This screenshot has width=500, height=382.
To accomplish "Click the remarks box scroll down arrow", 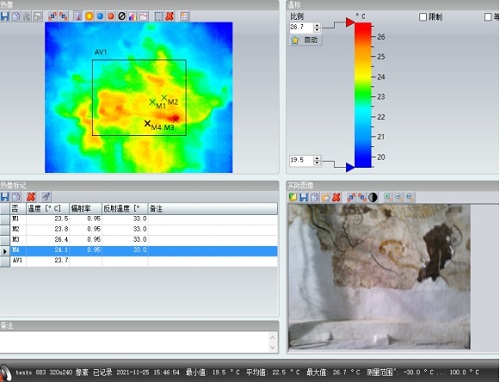I will coord(273,348).
